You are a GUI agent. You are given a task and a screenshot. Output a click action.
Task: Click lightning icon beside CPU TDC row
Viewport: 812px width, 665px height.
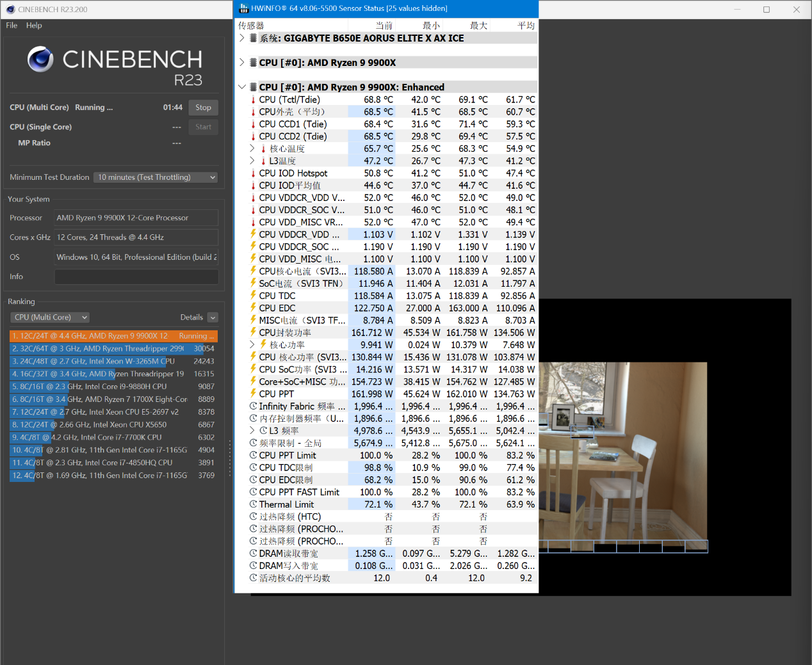click(x=254, y=296)
